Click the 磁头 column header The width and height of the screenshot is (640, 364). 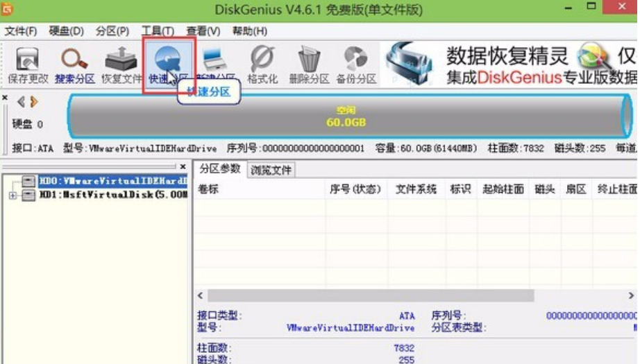pyautogui.click(x=545, y=189)
